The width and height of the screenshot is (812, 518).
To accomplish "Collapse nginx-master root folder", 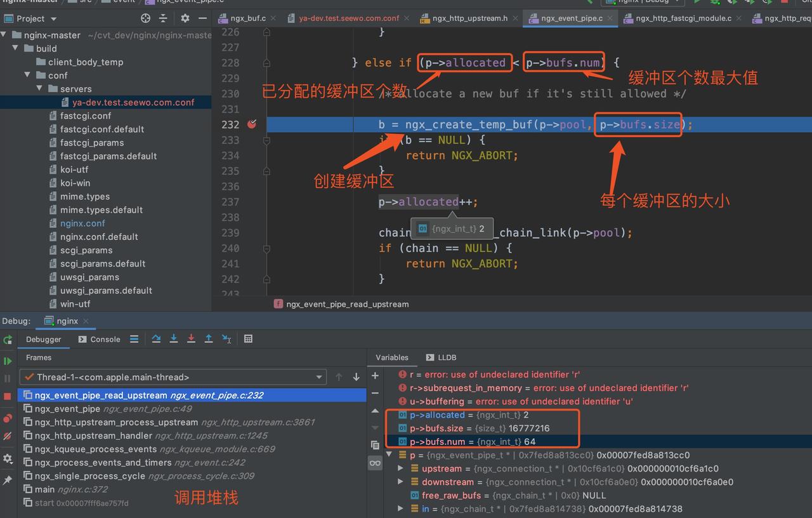I will pos(5,35).
